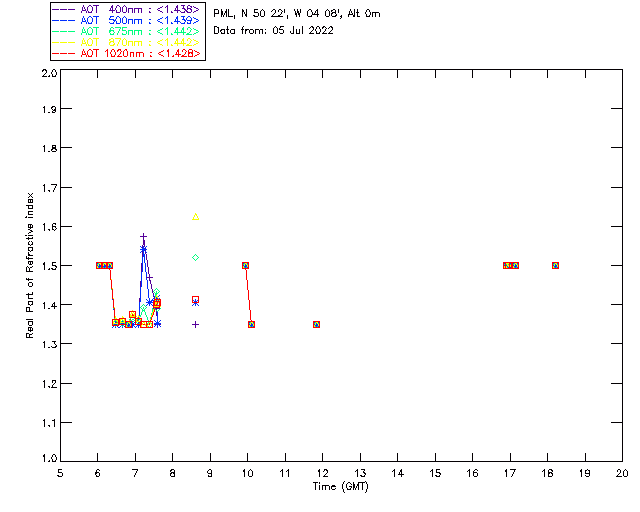Click the 'Time (GMT)' axis label
Image resolution: width=640 pixels, height=512 pixels.
tap(340, 487)
